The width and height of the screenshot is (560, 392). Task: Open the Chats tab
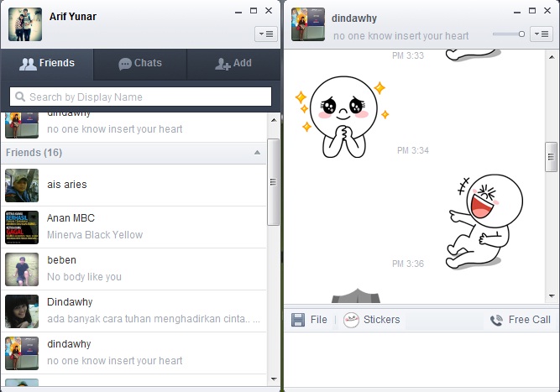pyautogui.click(x=140, y=64)
